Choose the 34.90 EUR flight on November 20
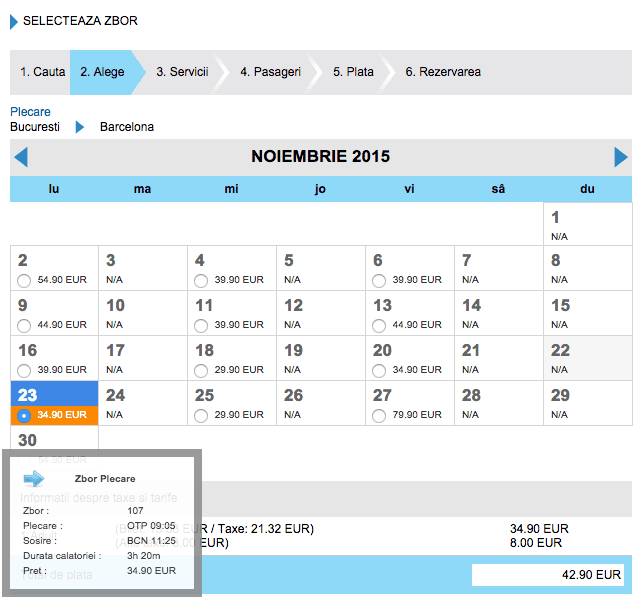This screenshot has width=636, height=602. point(379,370)
